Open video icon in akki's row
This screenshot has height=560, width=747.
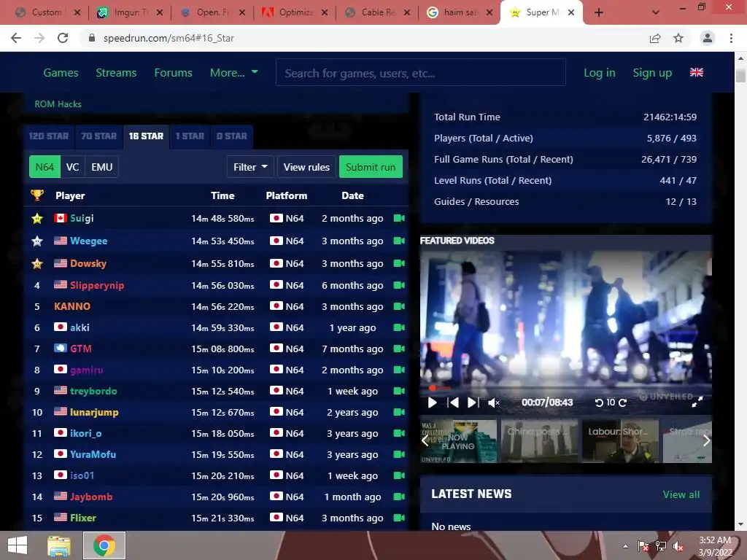click(399, 327)
